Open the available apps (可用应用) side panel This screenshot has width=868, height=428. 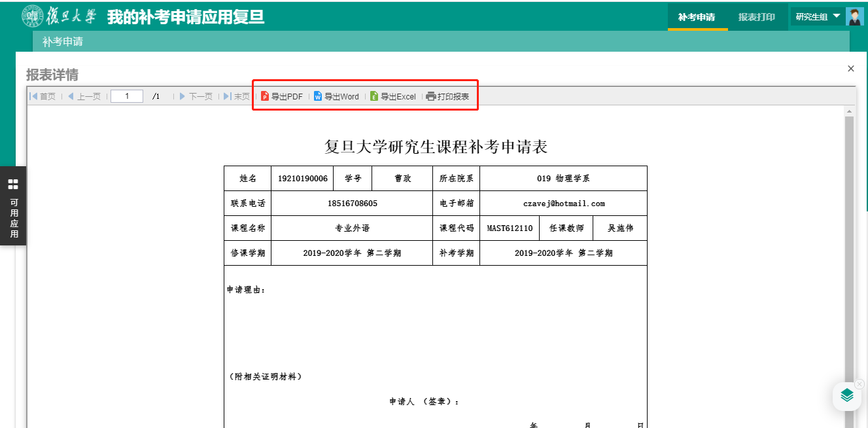tap(13, 206)
